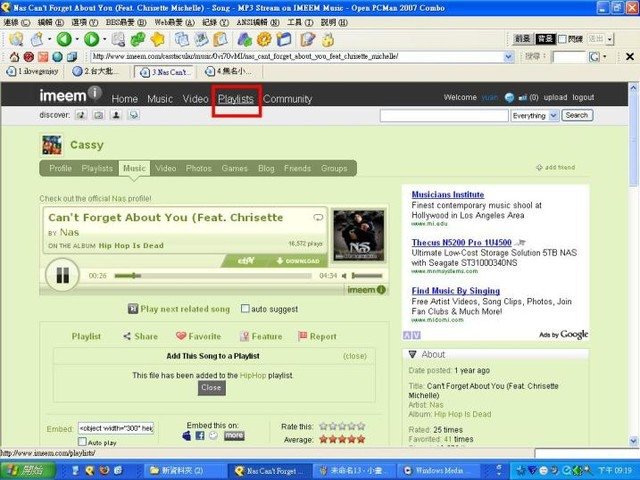640x480 pixels.
Task: Click the stats bars icon next to (0)
Action: [522, 98]
